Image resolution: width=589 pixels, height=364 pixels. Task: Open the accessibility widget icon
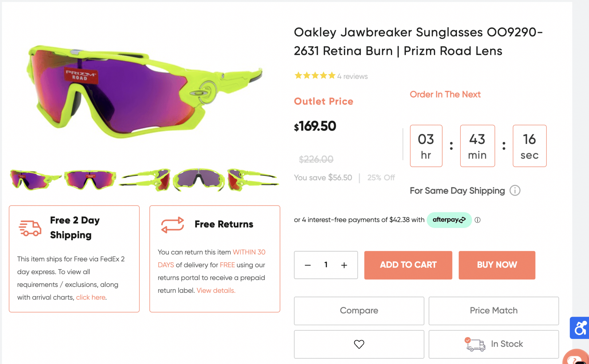[x=580, y=328]
